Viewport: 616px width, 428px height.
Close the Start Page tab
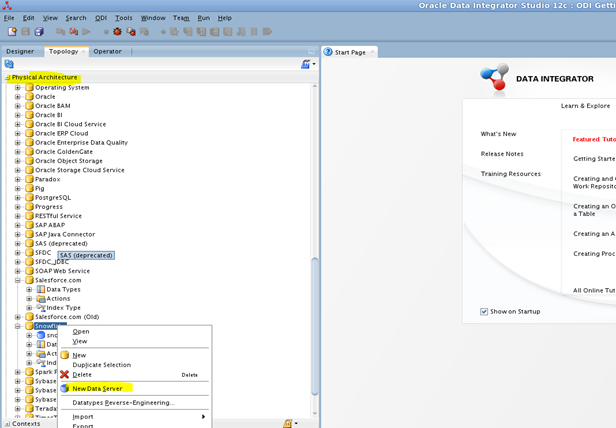click(372, 52)
